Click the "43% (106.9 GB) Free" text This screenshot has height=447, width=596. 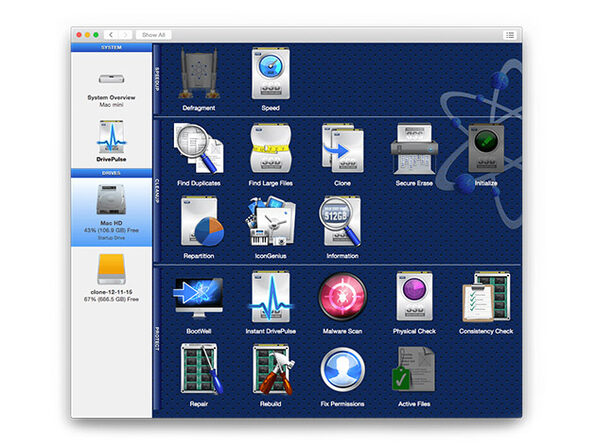click(111, 230)
